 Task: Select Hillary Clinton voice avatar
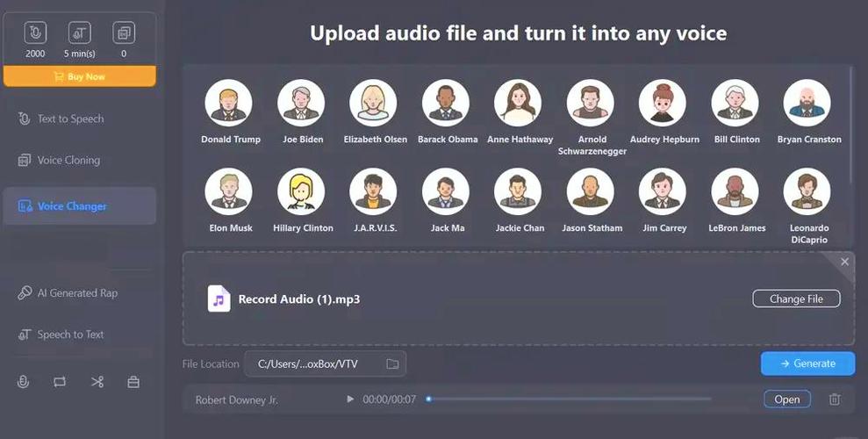click(301, 191)
